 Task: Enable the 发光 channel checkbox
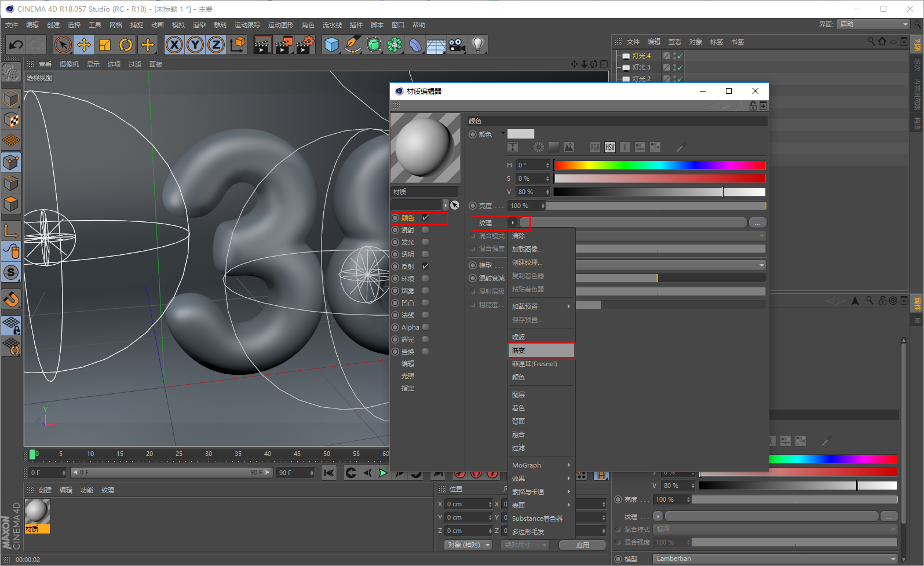click(x=425, y=242)
